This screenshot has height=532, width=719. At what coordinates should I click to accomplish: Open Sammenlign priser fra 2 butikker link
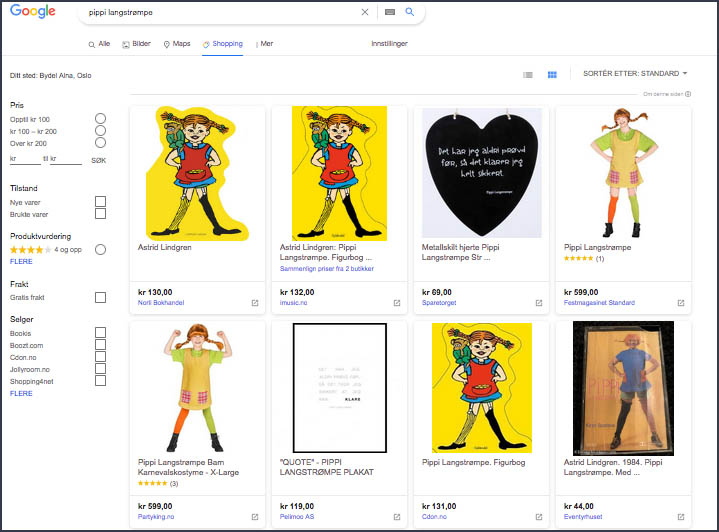click(326, 269)
